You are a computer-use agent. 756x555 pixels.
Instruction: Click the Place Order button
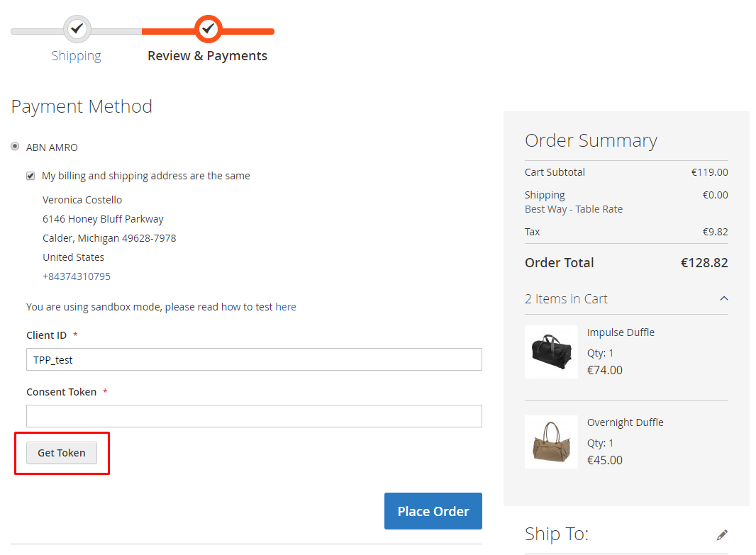[433, 511]
